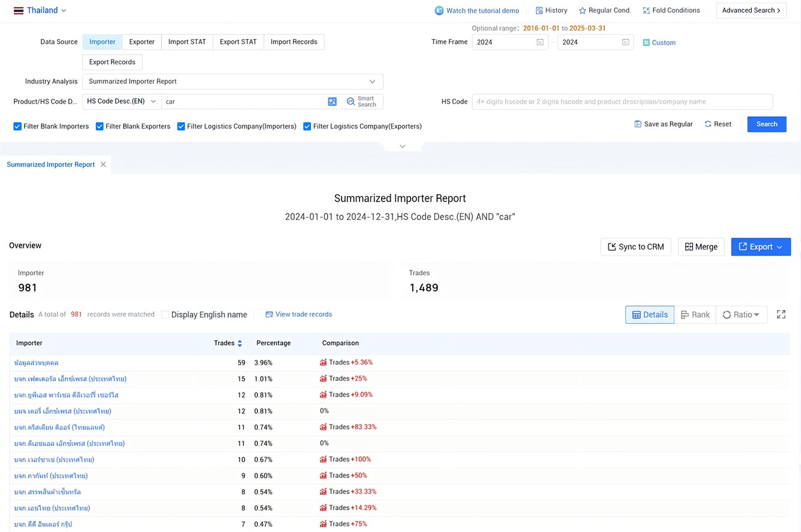Click the blue Search button

[767, 124]
